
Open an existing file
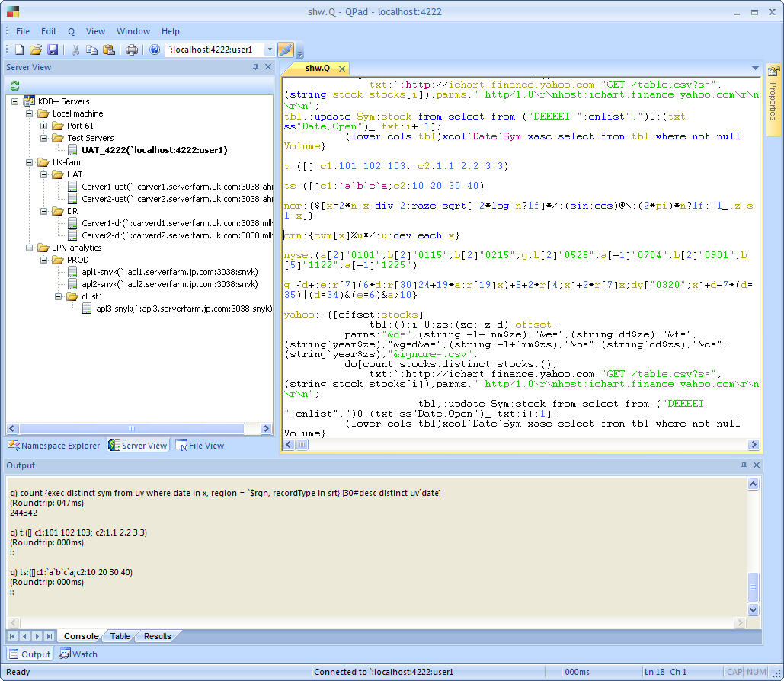coord(37,49)
